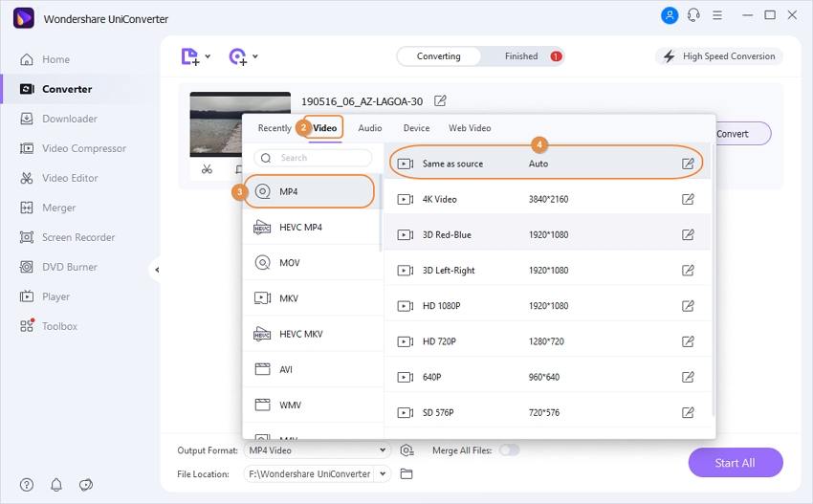Click the scissors trim icon under thumbnail
The height and width of the screenshot is (504, 813).
(207, 169)
